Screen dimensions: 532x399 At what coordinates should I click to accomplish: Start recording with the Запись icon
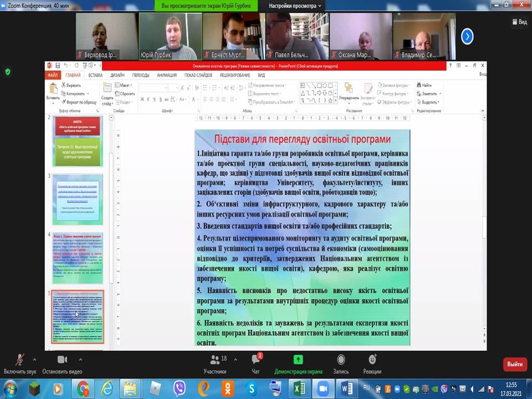341,361
